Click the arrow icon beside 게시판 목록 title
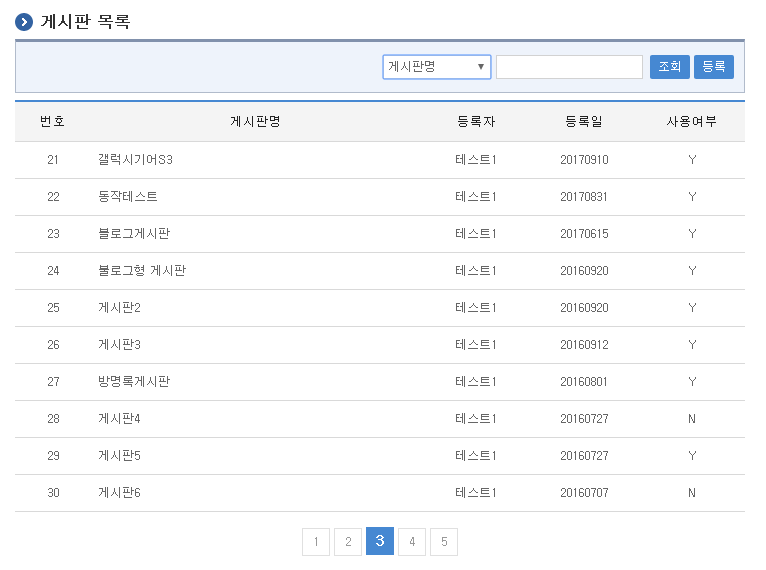766x570 pixels. [24, 22]
